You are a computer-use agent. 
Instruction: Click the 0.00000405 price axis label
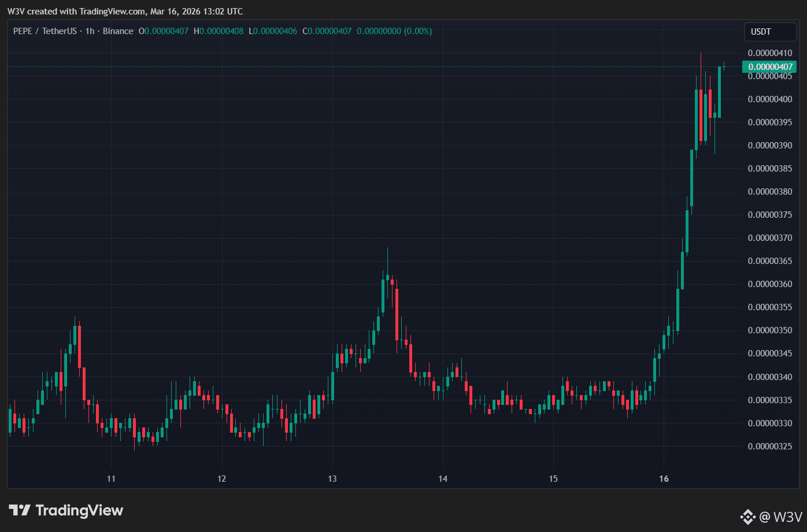click(770, 76)
